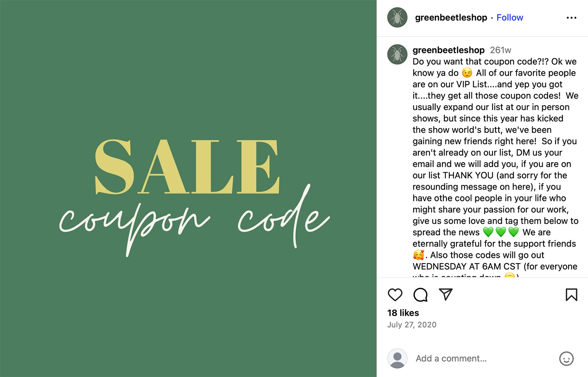Open the list of 18 likes
Screen dimensions: 588x377
(x=402, y=313)
